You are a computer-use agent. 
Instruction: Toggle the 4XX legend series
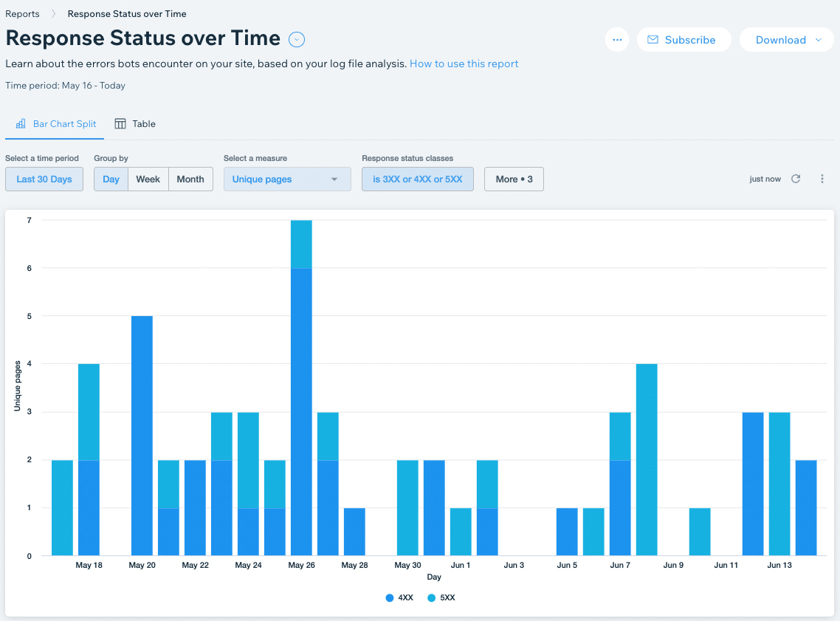coord(399,597)
